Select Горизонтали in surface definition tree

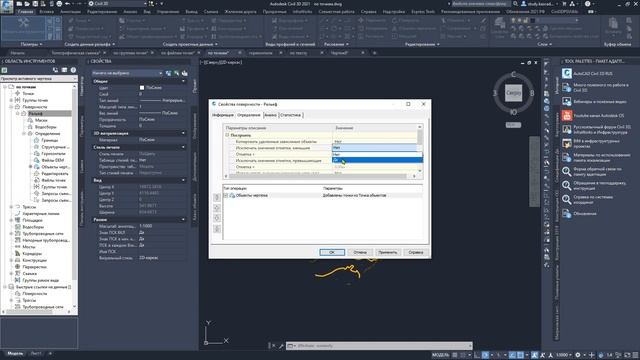pyautogui.click(x=53, y=153)
